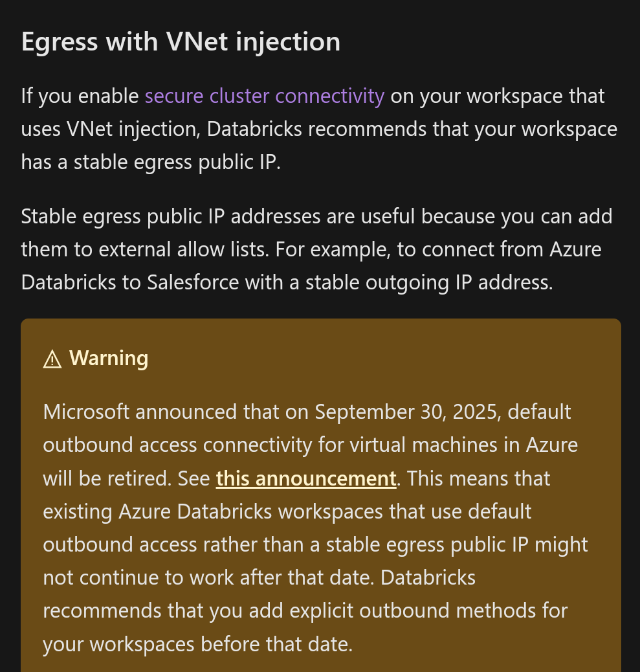Click "has a stable egress public IP" line
Screen dimensions: 640x672
(x=150, y=162)
